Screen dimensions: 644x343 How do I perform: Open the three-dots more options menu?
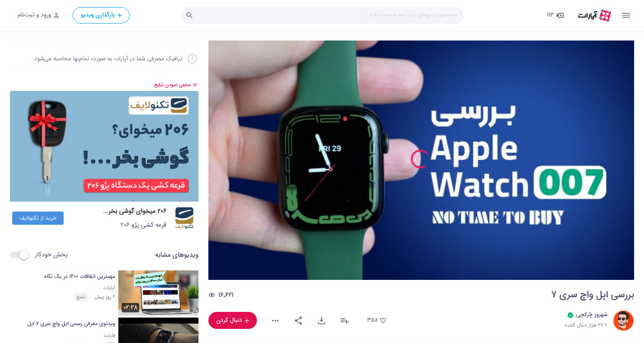pos(275,320)
